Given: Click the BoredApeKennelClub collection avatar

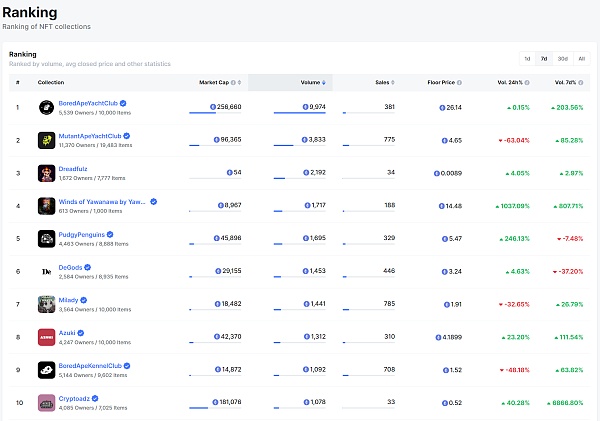Looking at the screenshot, I should 46,370.
